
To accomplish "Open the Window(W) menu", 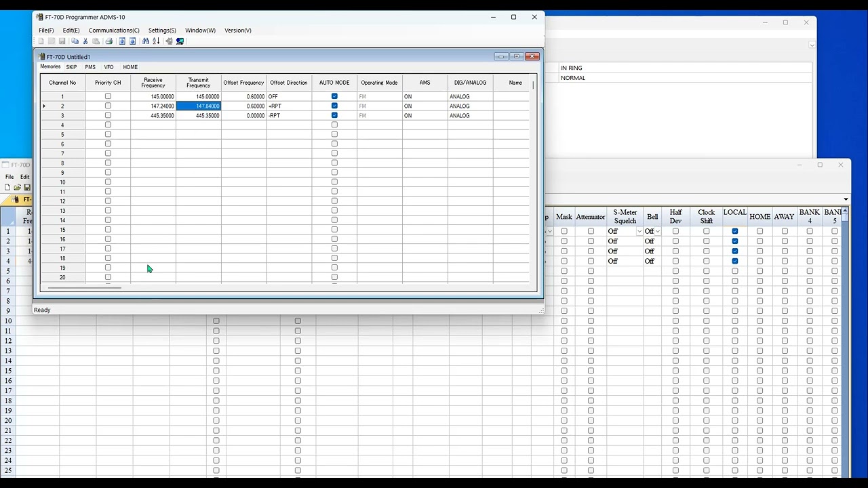I will click(200, 30).
